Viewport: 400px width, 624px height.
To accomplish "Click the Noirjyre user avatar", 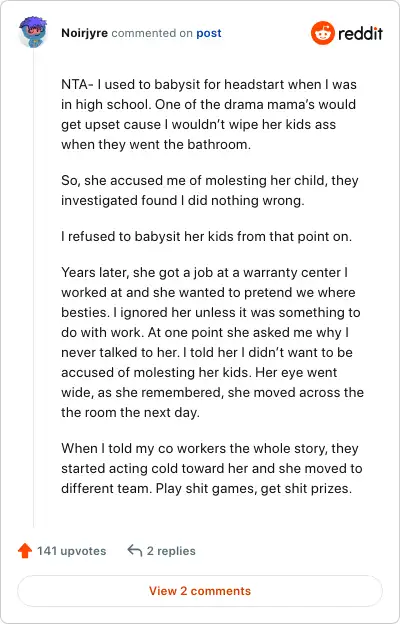I will tap(33, 32).
